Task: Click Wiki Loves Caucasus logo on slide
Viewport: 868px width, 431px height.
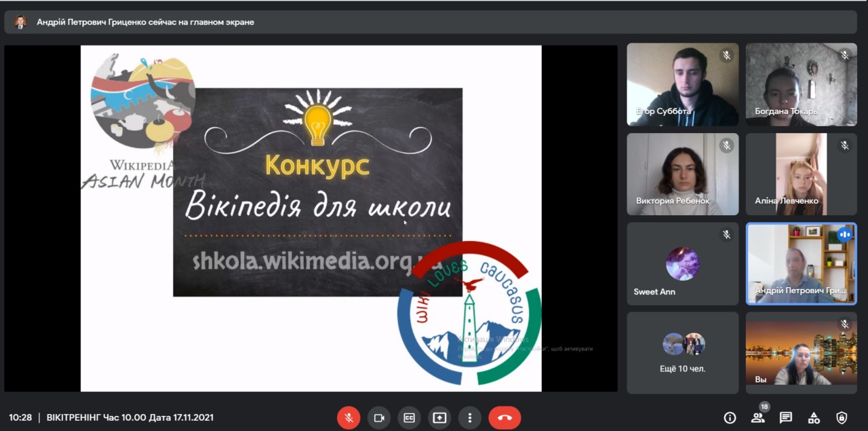Action: pyautogui.click(x=469, y=313)
